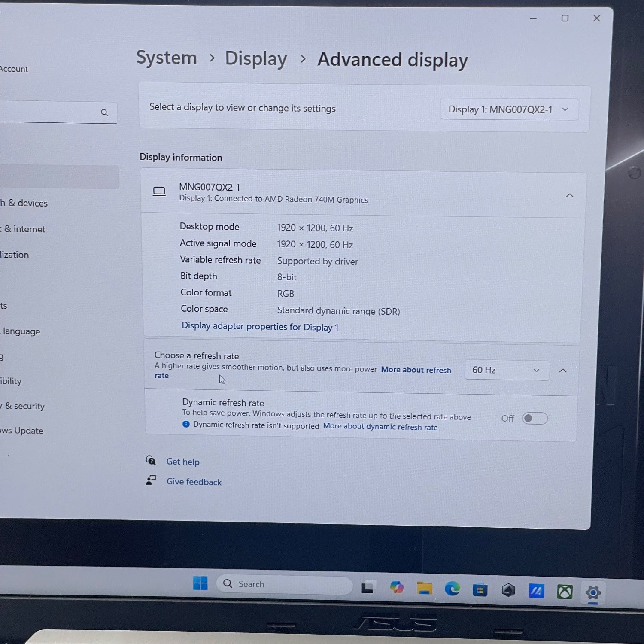Open the Windows Start menu

200,583
